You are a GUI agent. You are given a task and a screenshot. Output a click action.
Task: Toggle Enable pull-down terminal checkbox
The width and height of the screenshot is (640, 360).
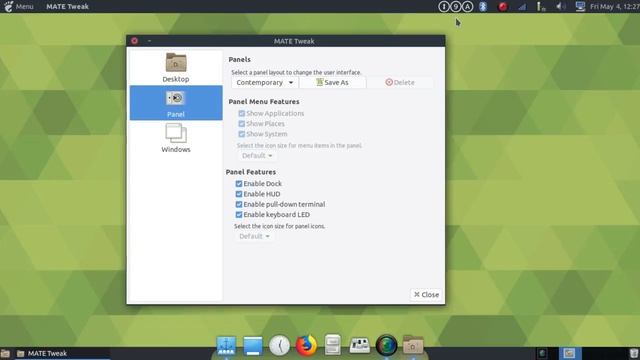pyautogui.click(x=239, y=204)
